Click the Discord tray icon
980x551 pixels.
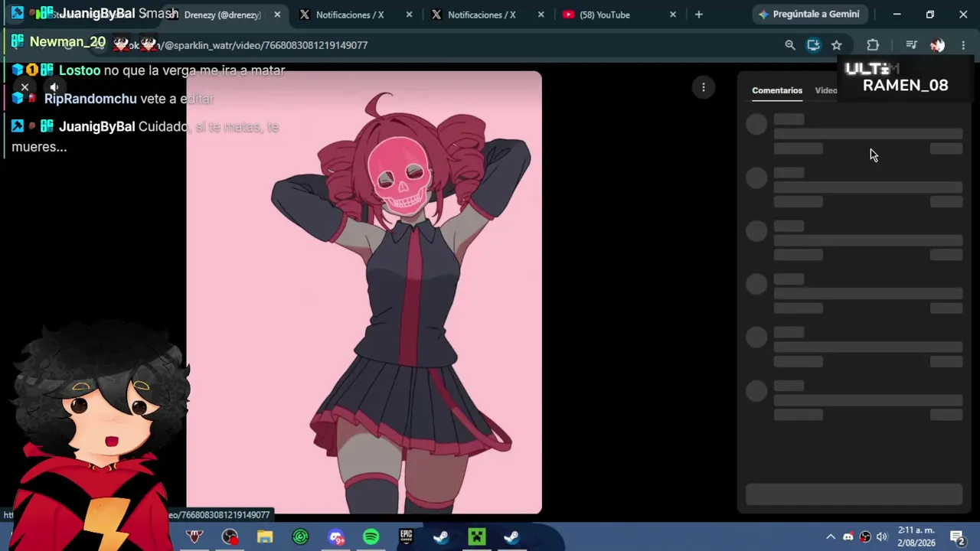click(848, 536)
